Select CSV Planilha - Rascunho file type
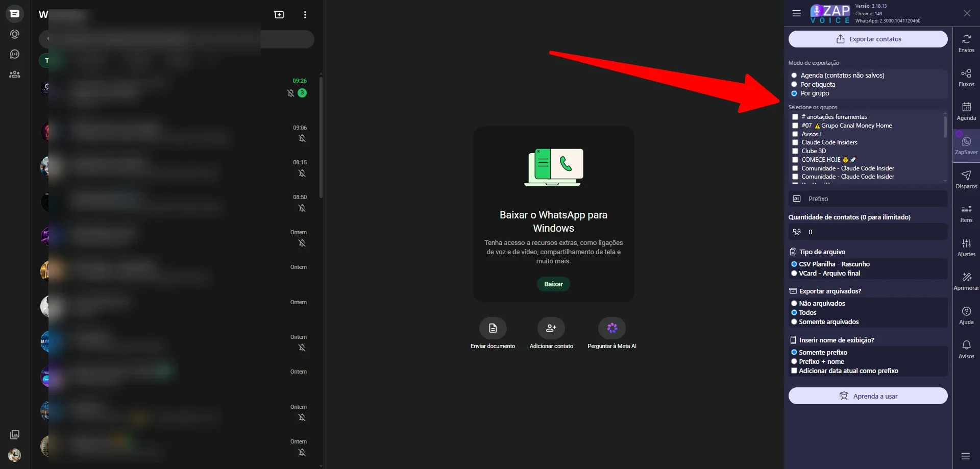The height and width of the screenshot is (469, 980). (x=794, y=264)
